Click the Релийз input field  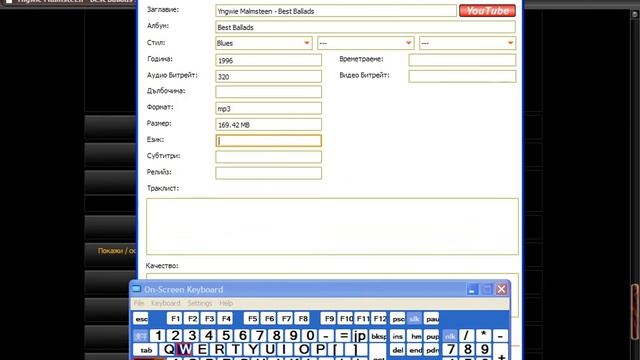coord(269,173)
